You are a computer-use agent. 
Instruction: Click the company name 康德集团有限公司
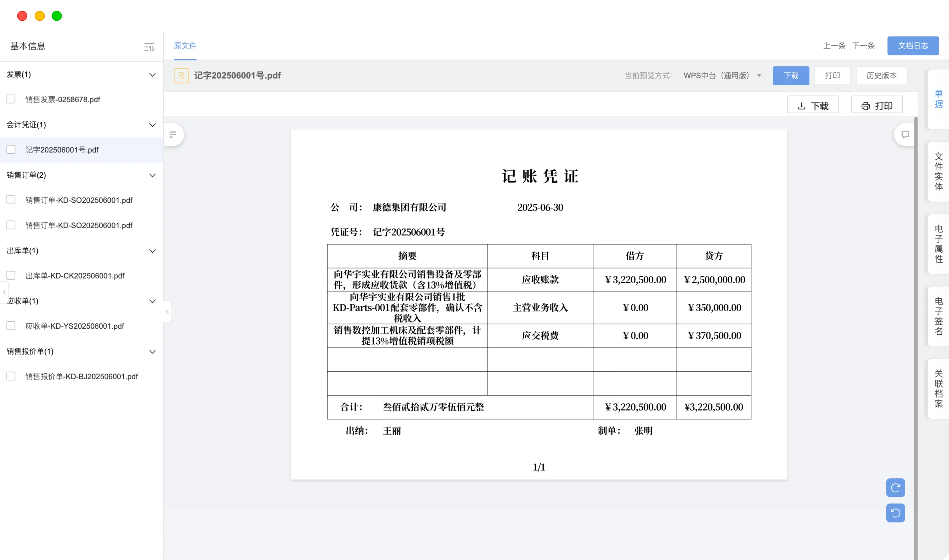[x=410, y=207]
